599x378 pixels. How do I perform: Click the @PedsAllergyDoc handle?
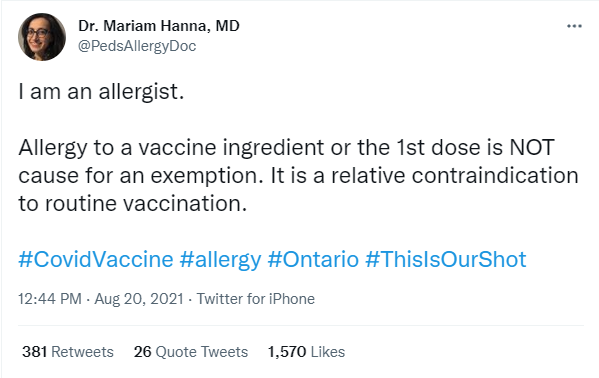pos(137,46)
